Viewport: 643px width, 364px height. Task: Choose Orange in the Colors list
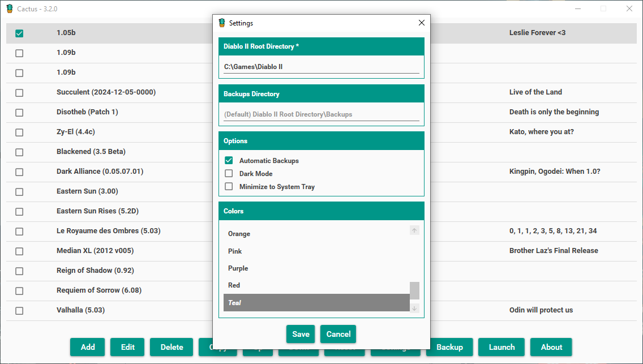pos(316,234)
